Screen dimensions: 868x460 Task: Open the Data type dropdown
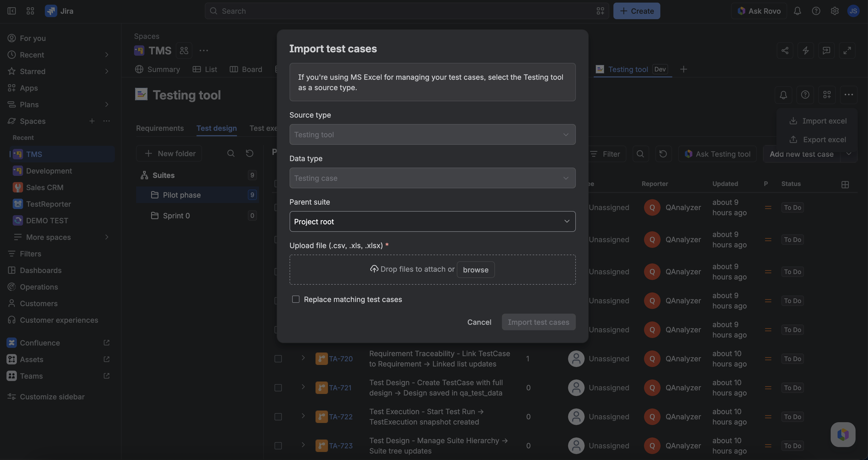(432, 178)
